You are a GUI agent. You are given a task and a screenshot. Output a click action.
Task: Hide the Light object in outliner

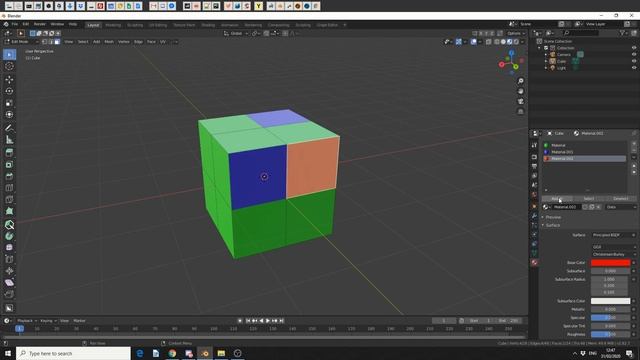[x=634, y=67]
